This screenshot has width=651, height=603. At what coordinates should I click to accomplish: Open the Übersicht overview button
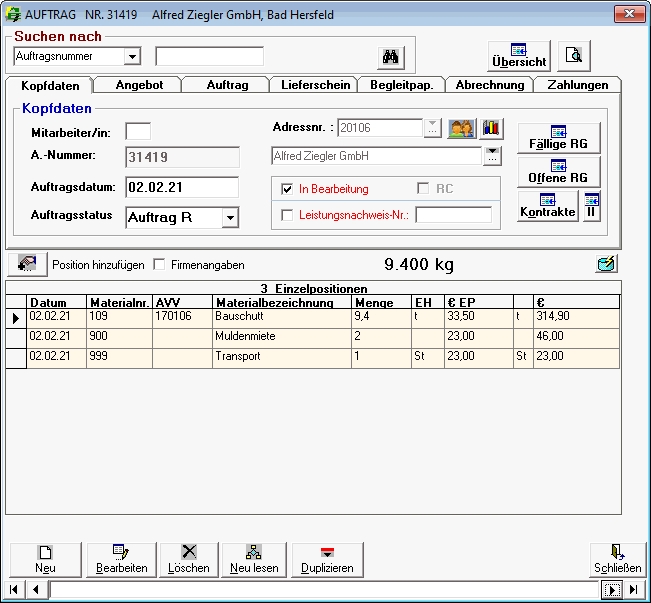pyautogui.click(x=519, y=56)
